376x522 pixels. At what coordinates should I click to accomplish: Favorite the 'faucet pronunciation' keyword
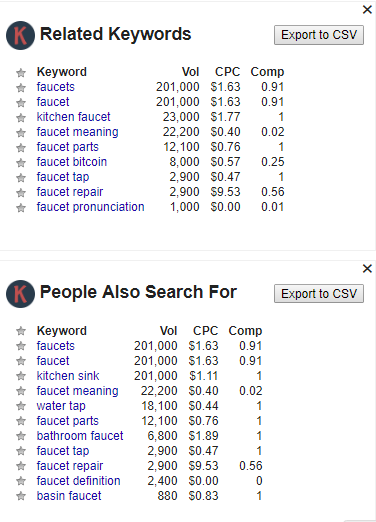21,208
